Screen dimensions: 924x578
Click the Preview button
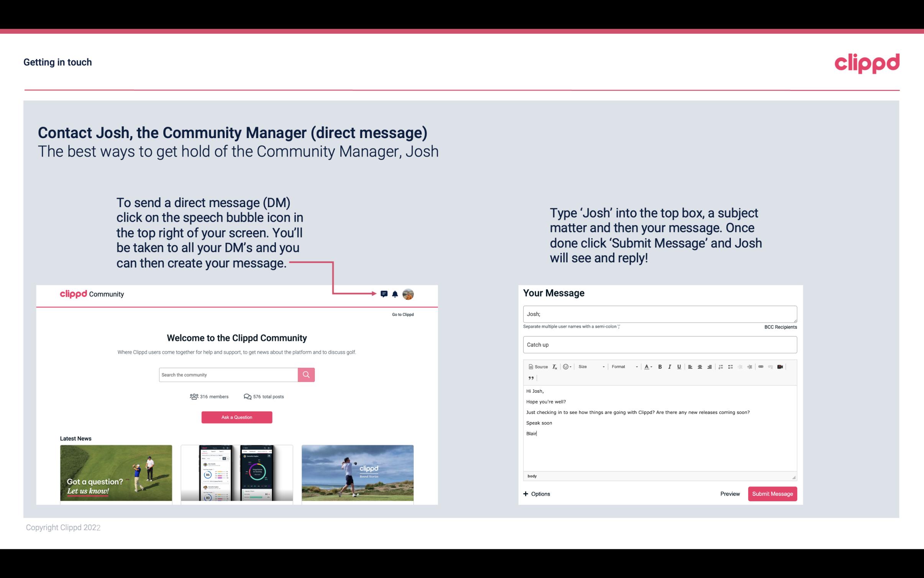[730, 494]
